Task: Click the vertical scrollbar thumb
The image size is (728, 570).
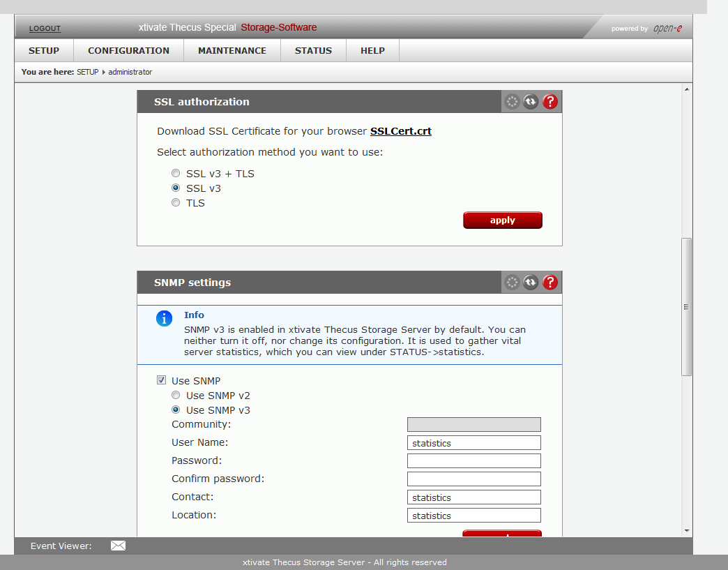Action: tap(687, 306)
